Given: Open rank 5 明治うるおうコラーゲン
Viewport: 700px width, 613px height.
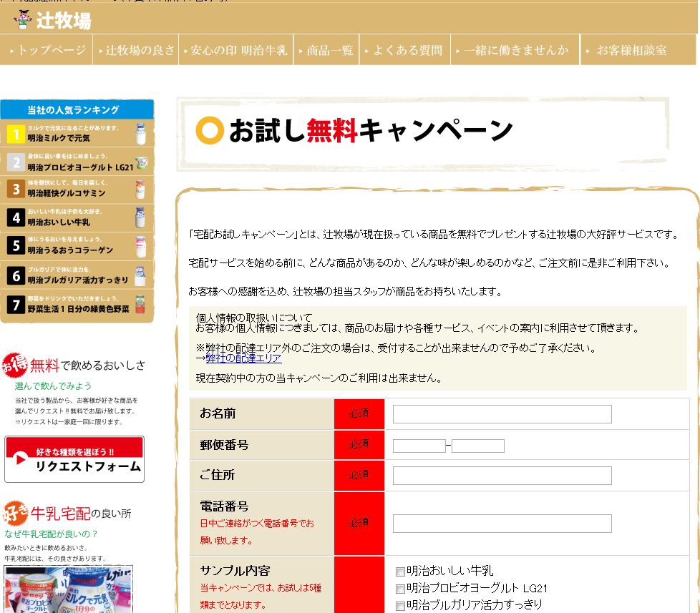Looking at the screenshot, I should coord(77,246).
